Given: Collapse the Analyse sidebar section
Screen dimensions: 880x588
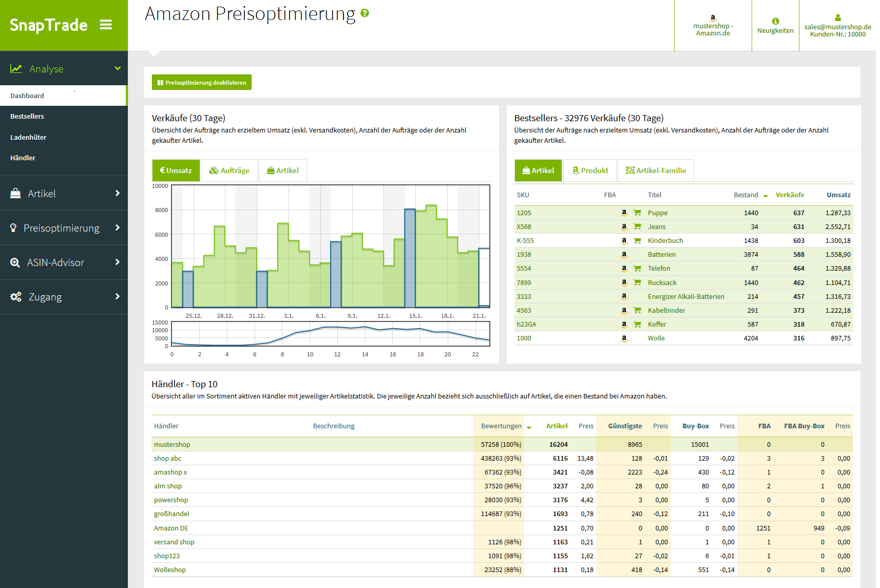Looking at the screenshot, I should [x=118, y=69].
